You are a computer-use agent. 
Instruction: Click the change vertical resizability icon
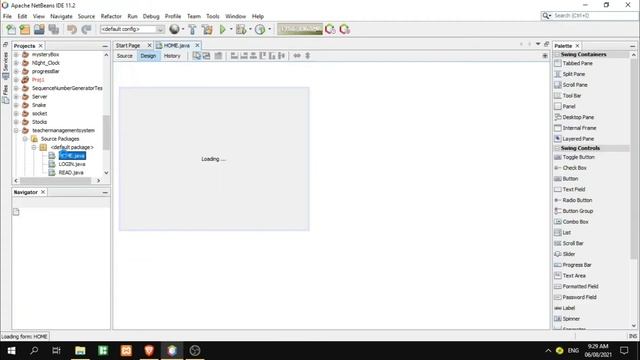(x=308, y=56)
